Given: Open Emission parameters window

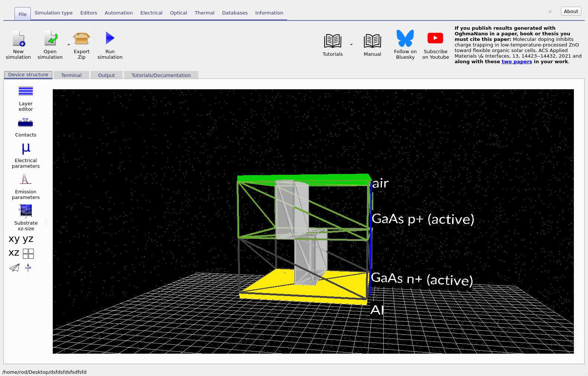Looking at the screenshot, I should (x=26, y=180).
